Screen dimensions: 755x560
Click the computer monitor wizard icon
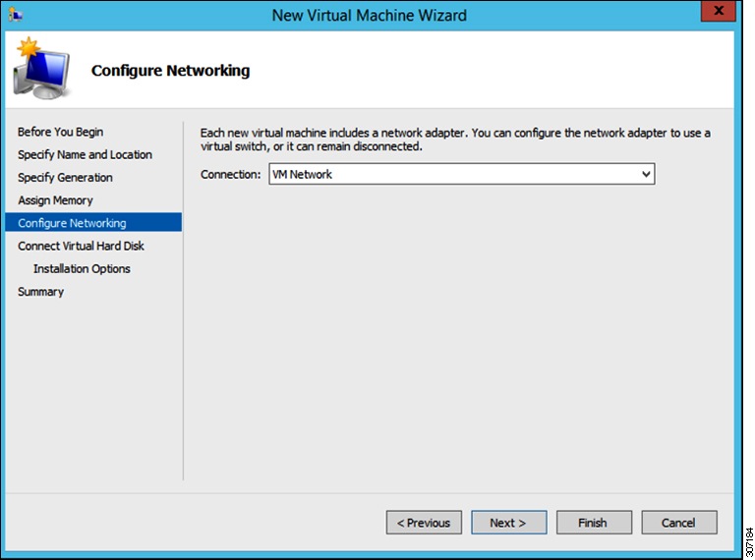click(41, 72)
